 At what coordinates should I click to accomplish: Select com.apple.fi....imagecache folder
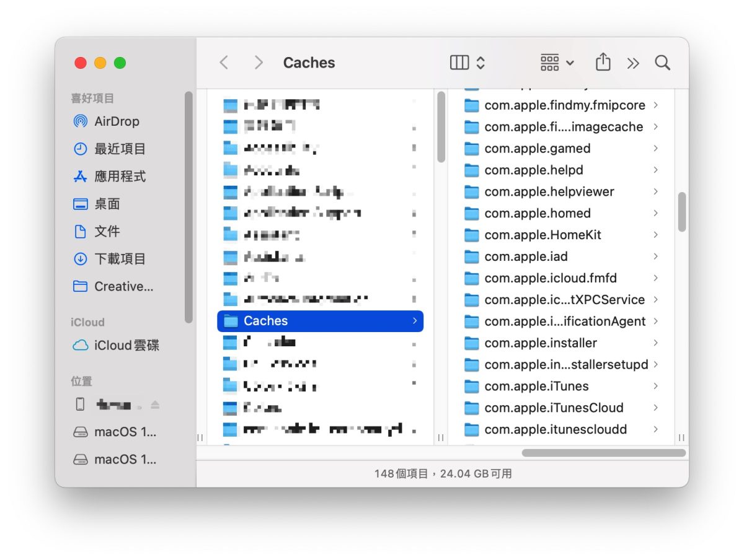pyautogui.click(x=561, y=127)
